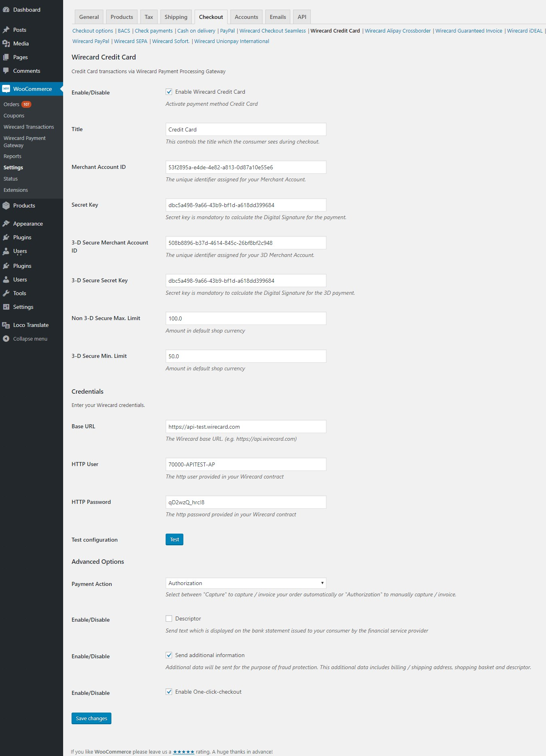Open Wirecard Payment Gateway menu item
This screenshot has width=546, height=756.
[x=25, y=142]
